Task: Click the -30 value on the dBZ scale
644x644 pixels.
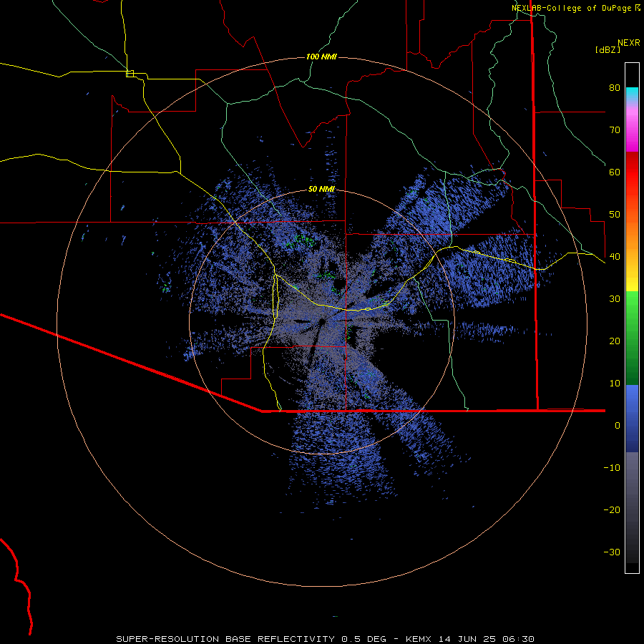Action: pyautogui.click(x=612, y=552)
